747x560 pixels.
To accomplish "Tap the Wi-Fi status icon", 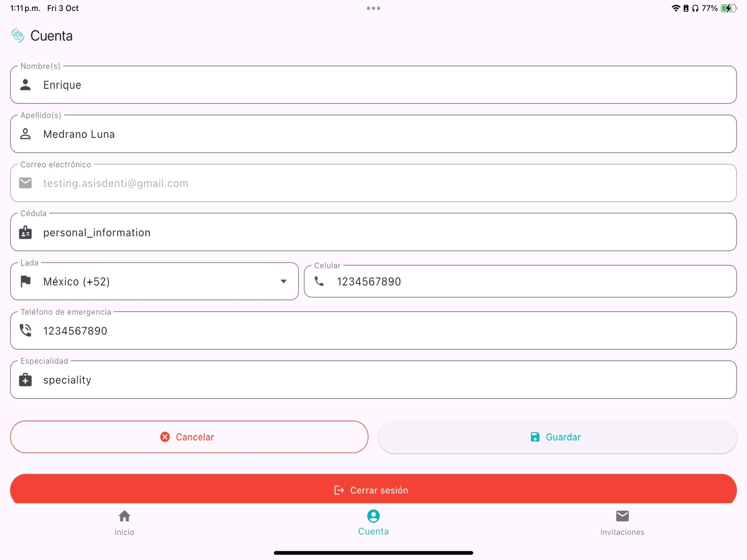I will tap(676, 8).
